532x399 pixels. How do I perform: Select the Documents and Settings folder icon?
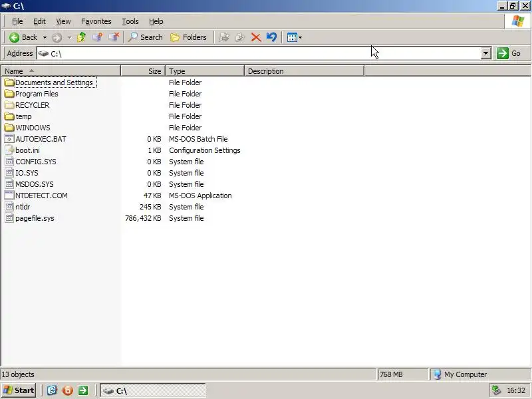coord(9,82)
